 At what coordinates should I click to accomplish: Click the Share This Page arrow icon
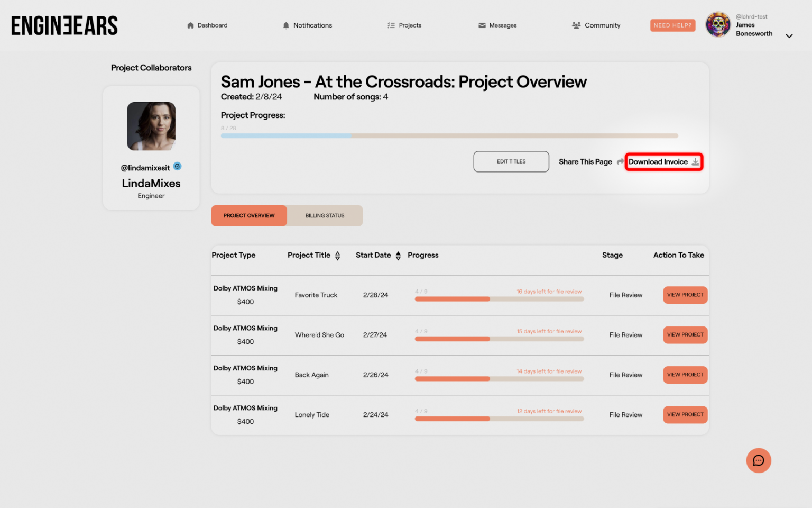620,162
